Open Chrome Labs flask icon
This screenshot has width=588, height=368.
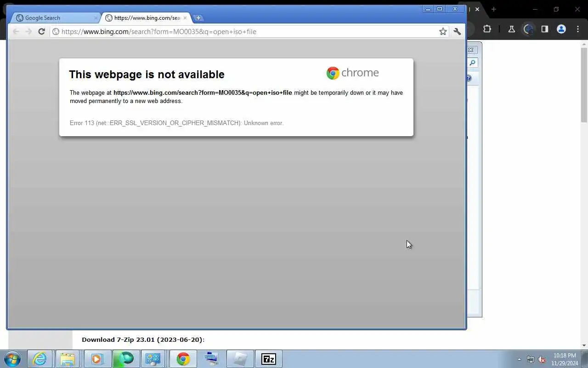coord(511,29)
